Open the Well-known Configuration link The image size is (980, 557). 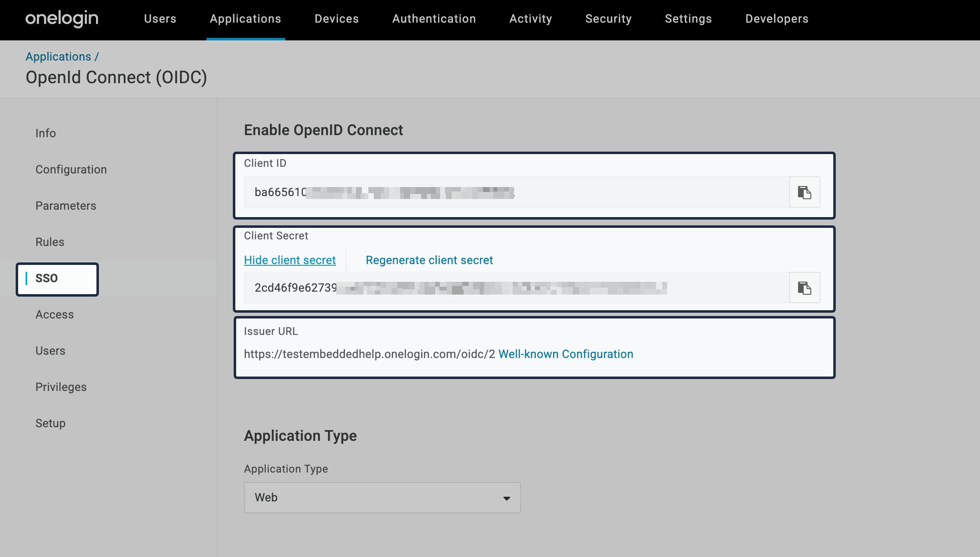pos(566,354)
